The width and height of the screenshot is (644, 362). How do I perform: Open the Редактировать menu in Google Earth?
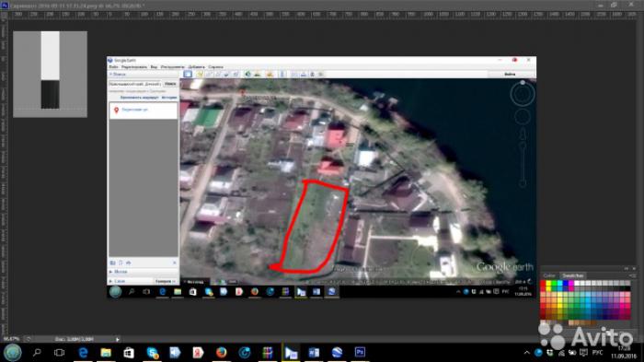[134, 66]
